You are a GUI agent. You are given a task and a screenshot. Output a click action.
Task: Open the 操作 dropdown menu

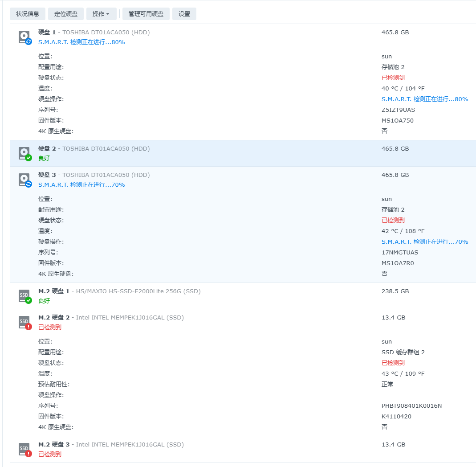pos(101,14)
